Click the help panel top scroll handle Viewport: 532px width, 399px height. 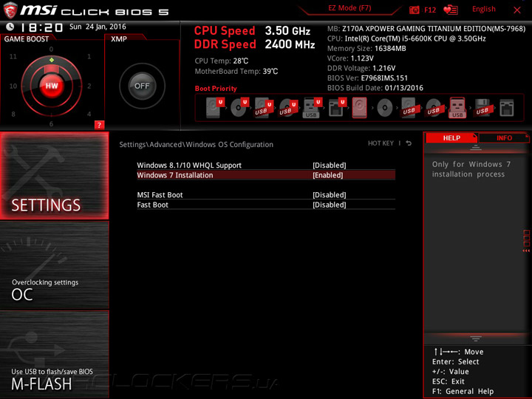(476, 148)
